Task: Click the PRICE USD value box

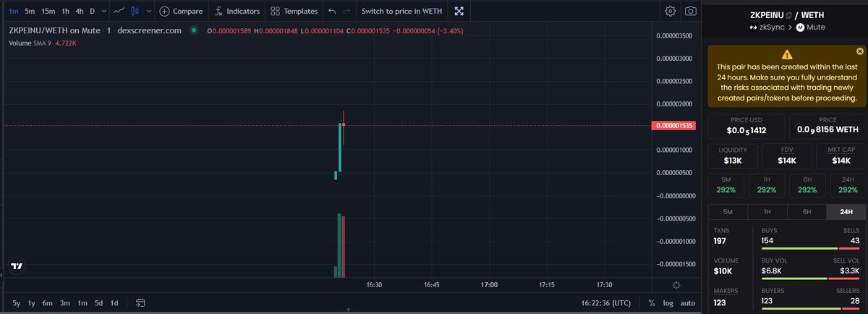Action: (746, 126)
